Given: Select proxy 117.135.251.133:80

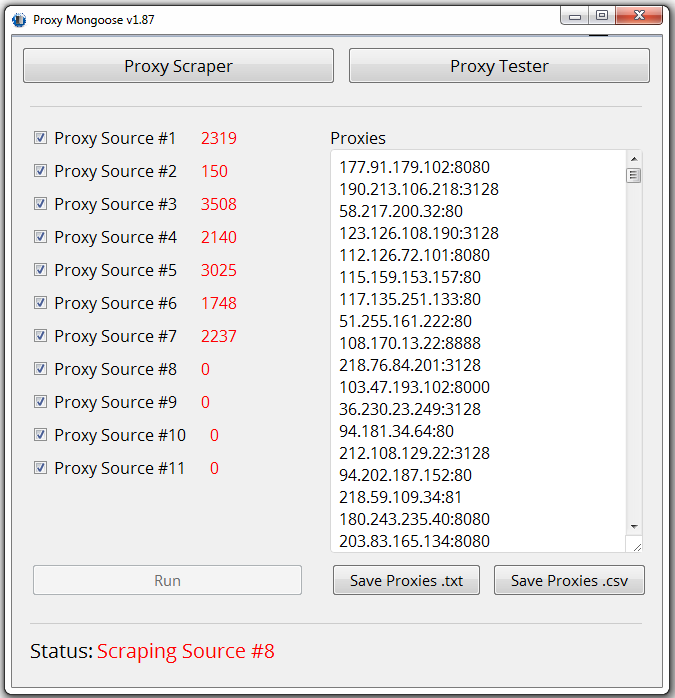Looking at the screenshot, I should pos(410,299).
